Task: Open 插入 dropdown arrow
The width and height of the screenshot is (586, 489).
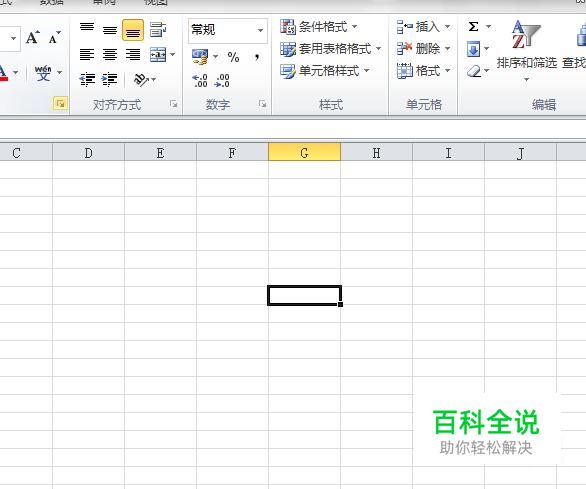Action: coord(447,27)
